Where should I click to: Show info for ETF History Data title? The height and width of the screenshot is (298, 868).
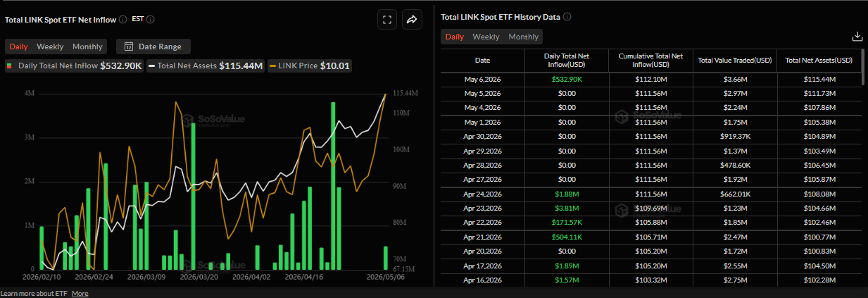click(x=567, y=17)
